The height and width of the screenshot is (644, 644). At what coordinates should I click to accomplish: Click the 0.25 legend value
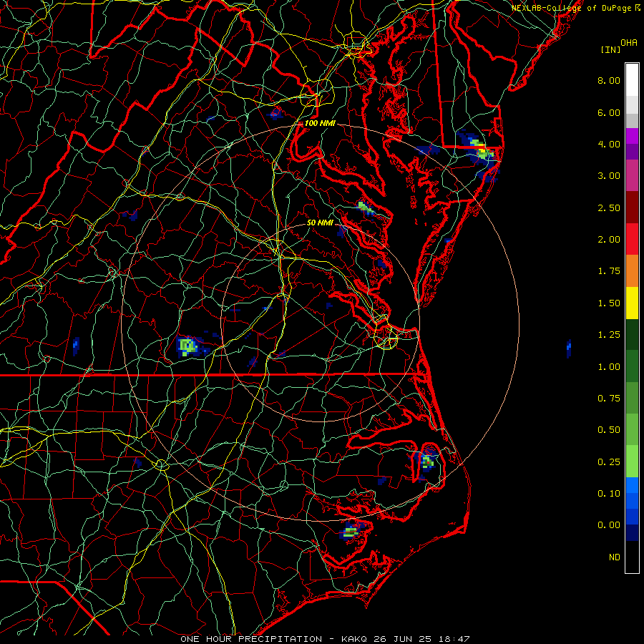coord(609,462)
